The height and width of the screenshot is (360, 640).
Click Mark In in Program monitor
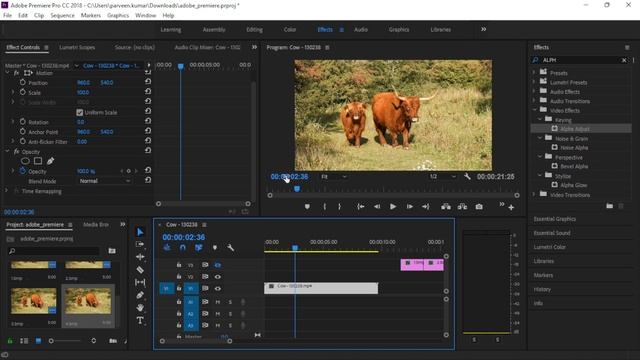pyautogui.click(x=324, y=207)
